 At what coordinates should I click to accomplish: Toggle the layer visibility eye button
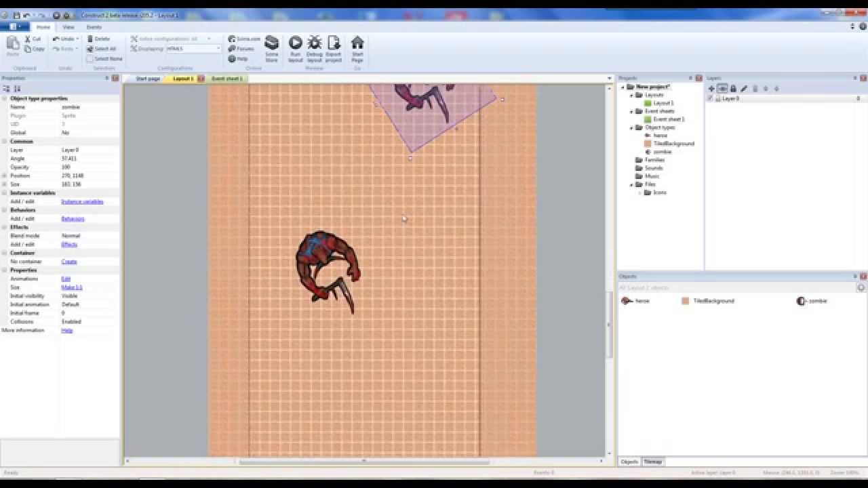[x=722, y=89]
